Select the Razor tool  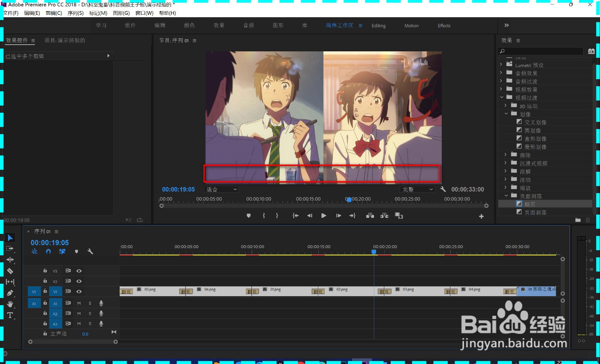(x=10, y=271)
